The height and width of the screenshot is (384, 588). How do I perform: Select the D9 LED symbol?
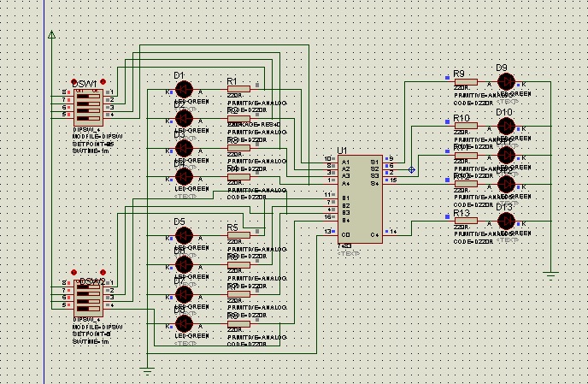point(506,82)
